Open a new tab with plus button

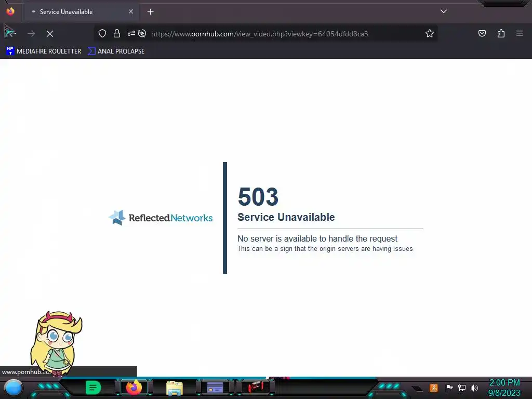pyautogui.click(x=150, y=12)
